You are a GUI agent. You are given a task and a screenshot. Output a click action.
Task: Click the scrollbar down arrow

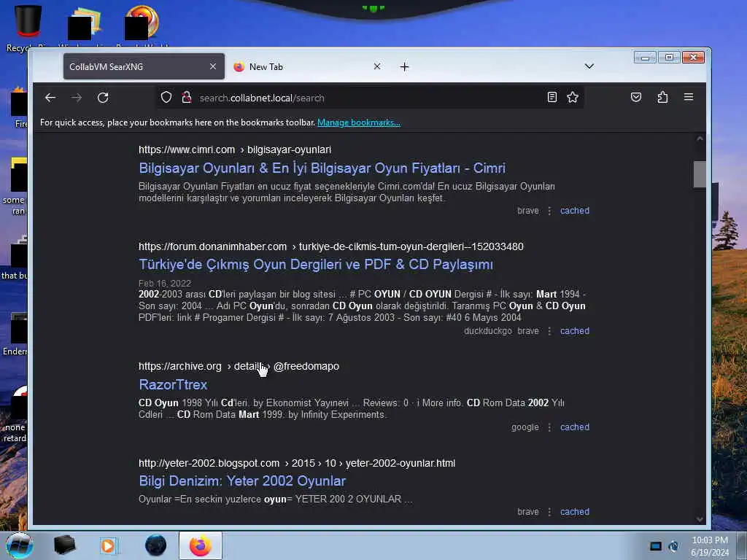coord(700,519)
